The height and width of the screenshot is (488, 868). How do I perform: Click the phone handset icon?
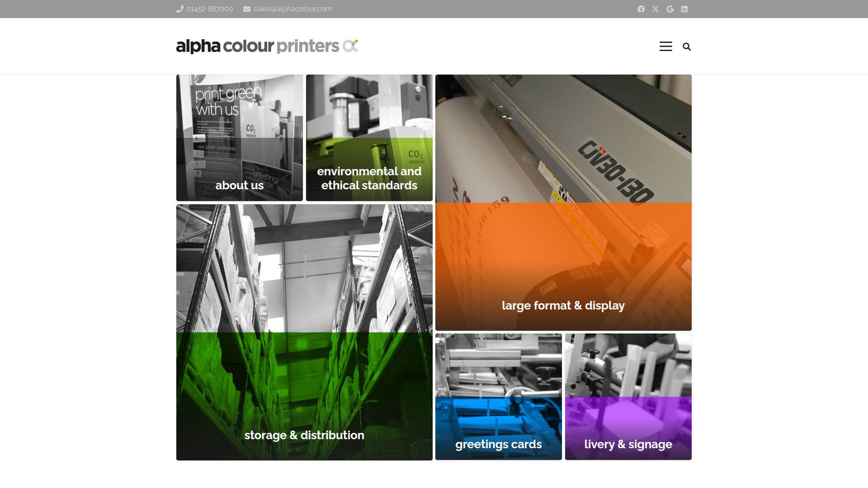pos(179,9)
